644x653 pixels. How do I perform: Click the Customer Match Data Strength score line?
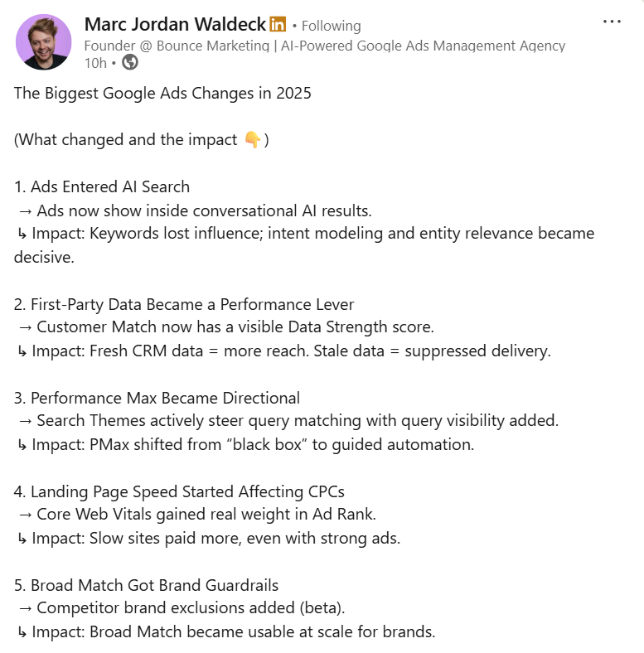click(235, 327)
